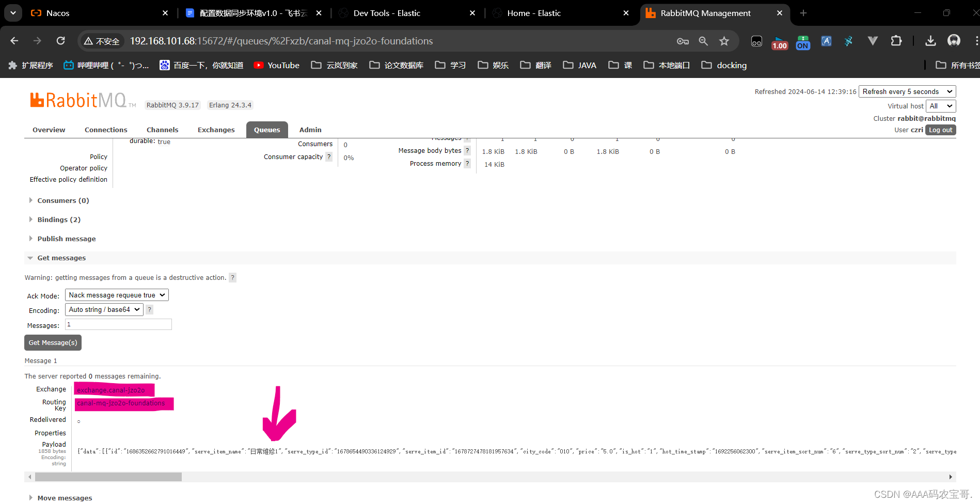Click the zoom magnifier icon in address bar

703,41
